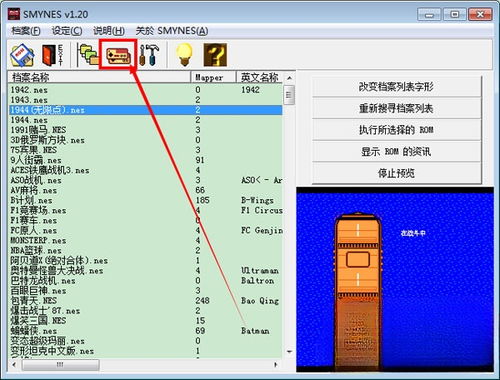Open the folder tree directory icon
This screenshot has width=500, height=380.
88,54
